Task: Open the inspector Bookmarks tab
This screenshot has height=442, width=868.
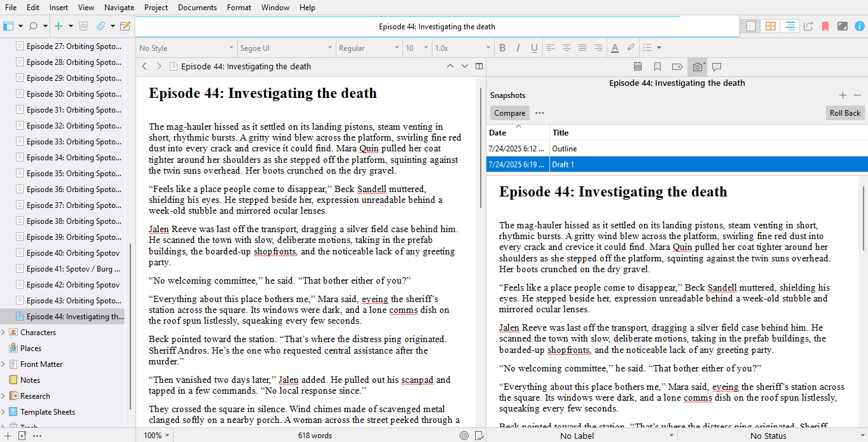Action: [x=658, y=67]
